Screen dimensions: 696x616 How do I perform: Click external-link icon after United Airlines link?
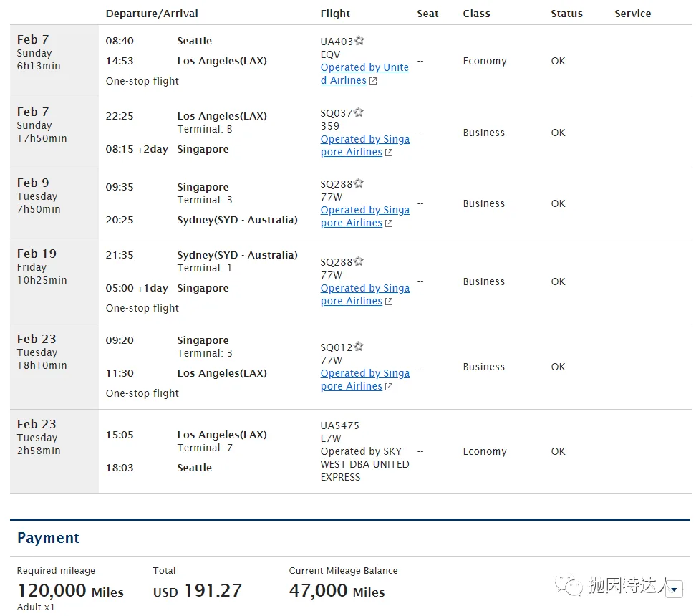(373, 81)
